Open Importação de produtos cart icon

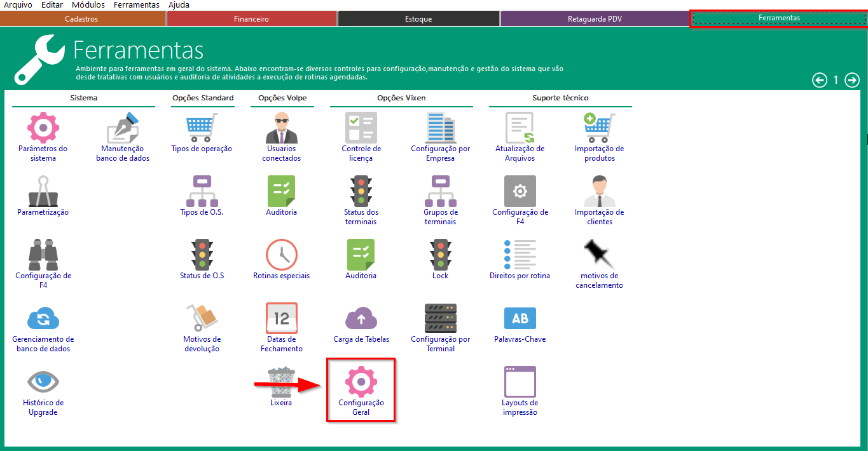click(599, 128)
